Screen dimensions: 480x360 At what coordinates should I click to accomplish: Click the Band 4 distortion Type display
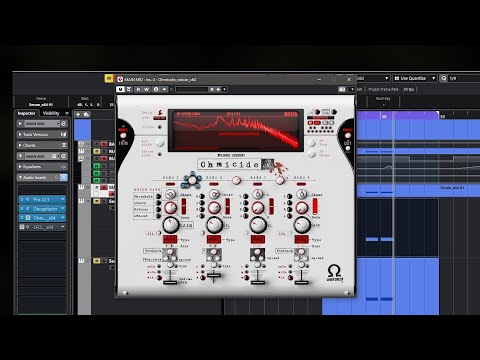[301, 239]
